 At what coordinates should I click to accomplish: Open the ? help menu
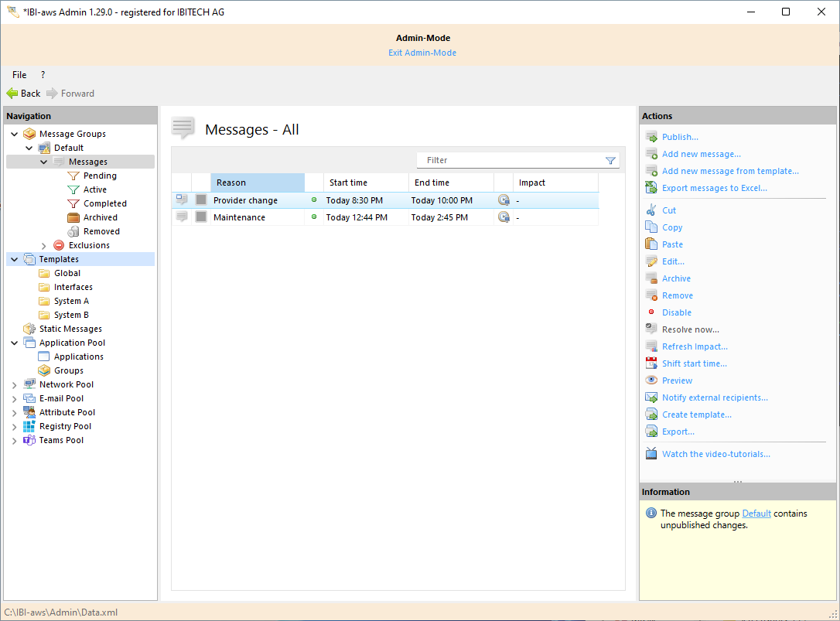click(x=43, y=75)
